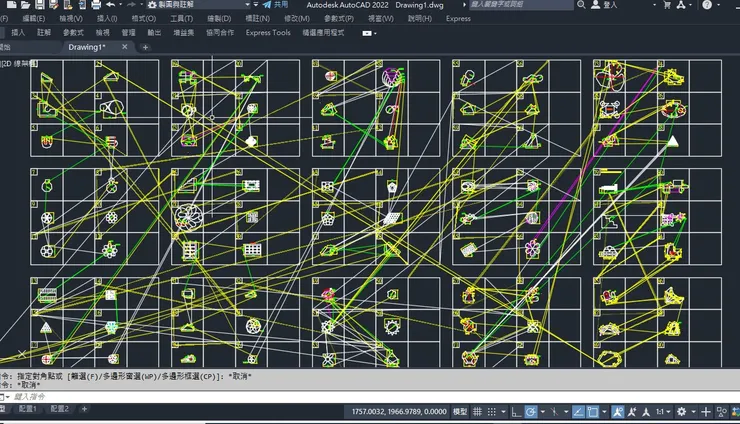Switch to the 精選應用程式 ribbon tab

point(323,33)
